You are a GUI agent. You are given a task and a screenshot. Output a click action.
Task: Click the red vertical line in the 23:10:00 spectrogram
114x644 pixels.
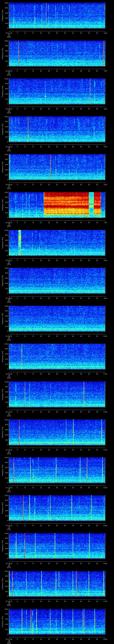22,357
